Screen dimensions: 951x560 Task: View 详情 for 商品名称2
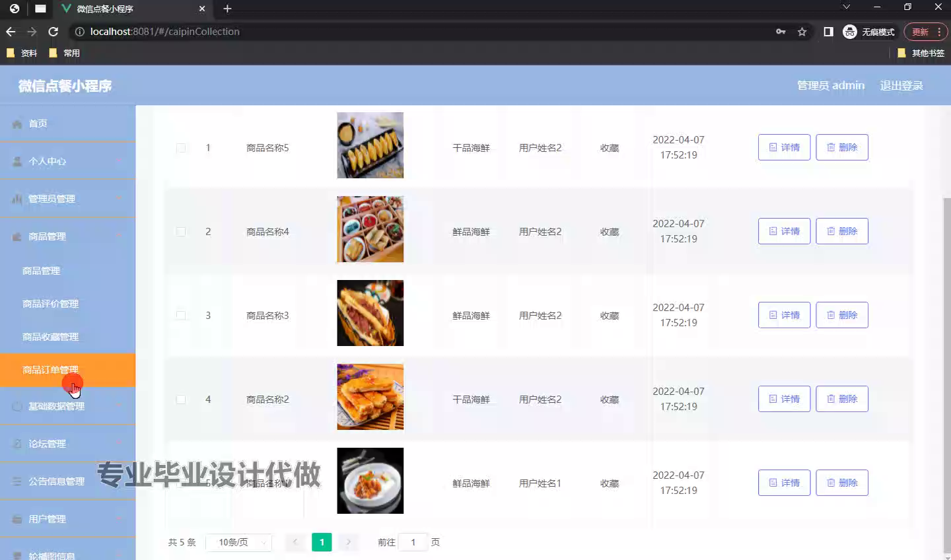784,399
